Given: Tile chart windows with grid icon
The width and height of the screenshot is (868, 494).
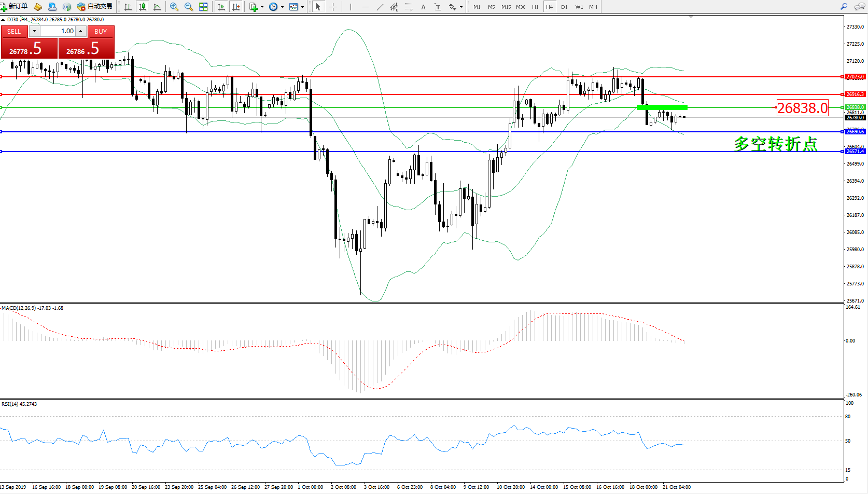Looking at the screenshot, I should [203, 7].
